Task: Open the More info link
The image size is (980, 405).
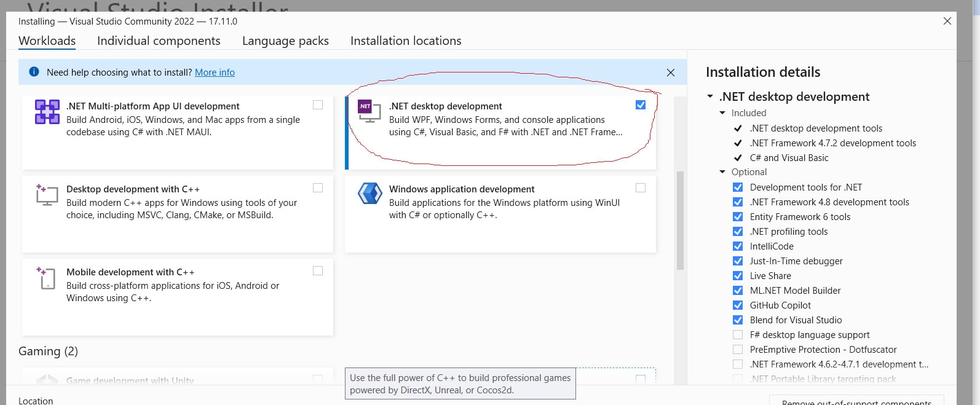Action: tap(215, 73)
